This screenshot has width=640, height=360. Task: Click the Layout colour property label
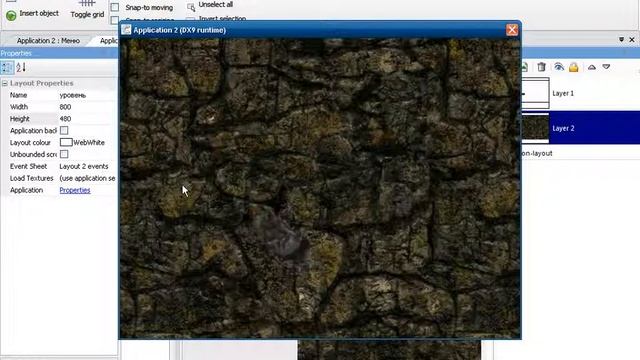(30, 142)
